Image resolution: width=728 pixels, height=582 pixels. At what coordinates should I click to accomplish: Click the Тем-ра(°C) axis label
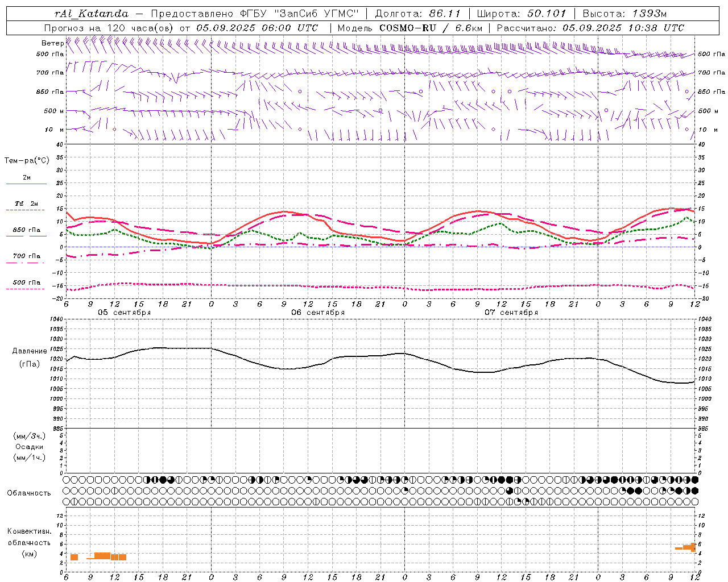pyautogui.click(x=27, y=161)
